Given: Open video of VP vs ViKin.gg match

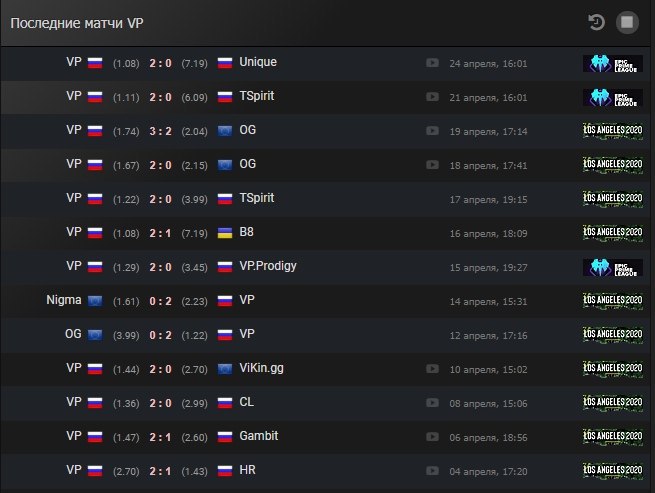Looking at the screenshot, I should click(x=432, y=369).
